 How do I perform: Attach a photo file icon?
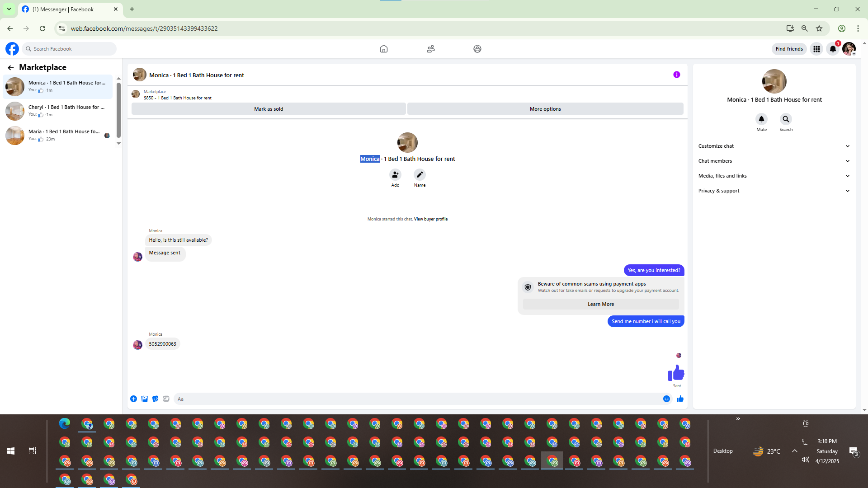(145, 399)
